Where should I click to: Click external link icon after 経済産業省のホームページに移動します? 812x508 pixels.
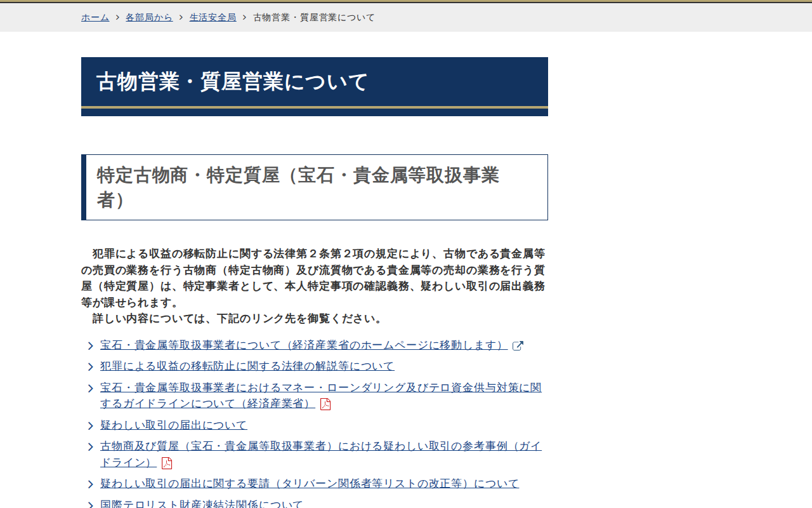coord(518,345)
